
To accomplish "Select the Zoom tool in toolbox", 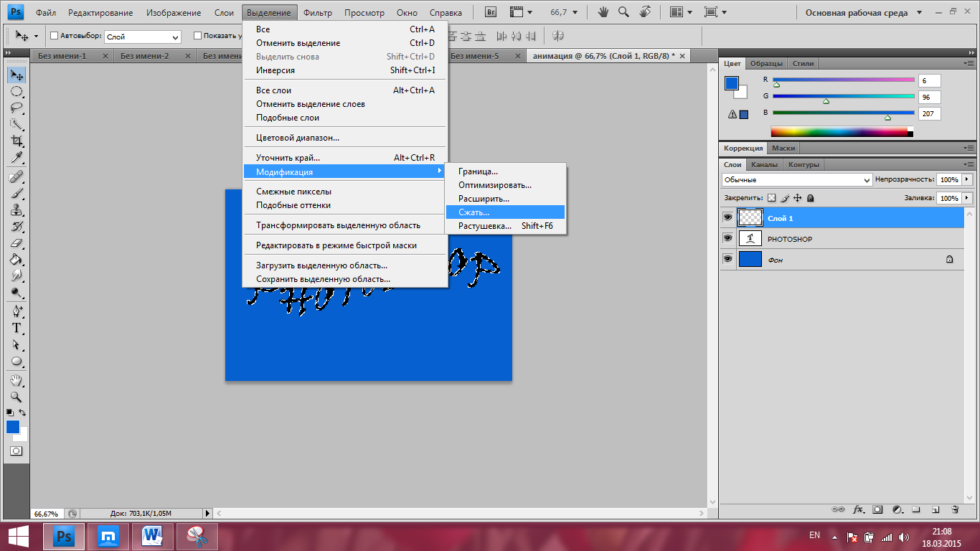I will click(x=17, y=397).
